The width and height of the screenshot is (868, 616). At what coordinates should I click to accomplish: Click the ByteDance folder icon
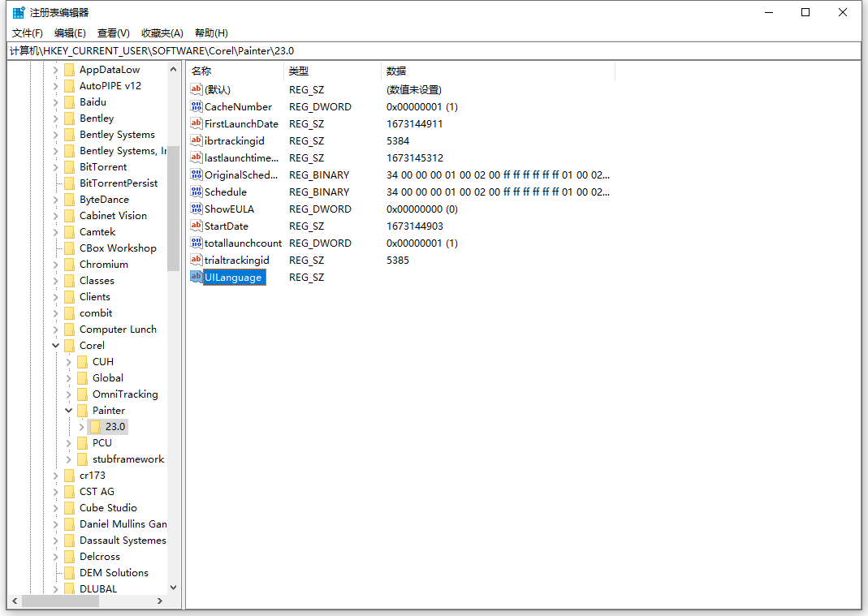coord(69,199)
